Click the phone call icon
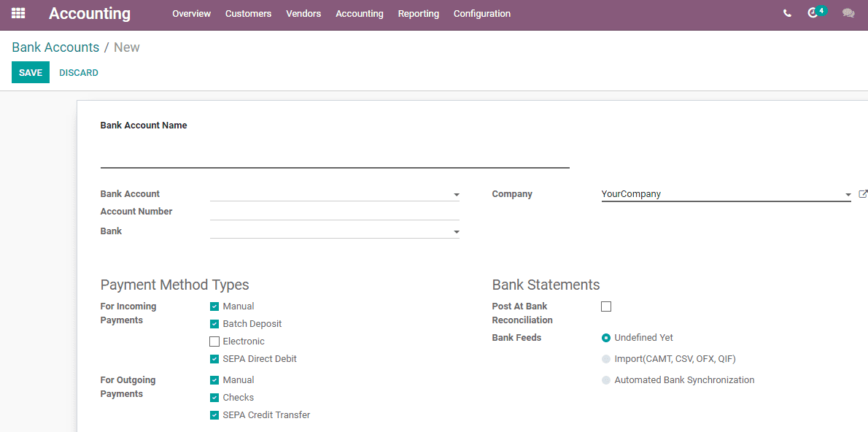This screenshot has width=868, height=432. point(787,13)
